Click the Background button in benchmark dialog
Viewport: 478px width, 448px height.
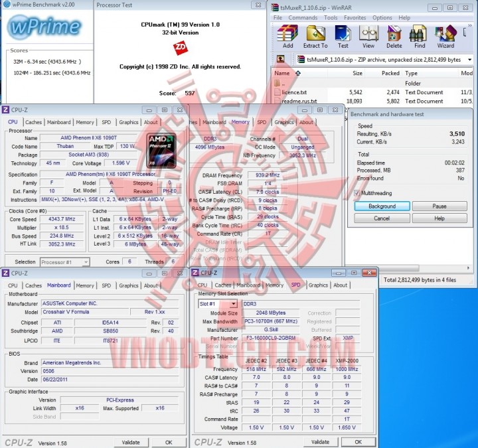pos(382,206)
